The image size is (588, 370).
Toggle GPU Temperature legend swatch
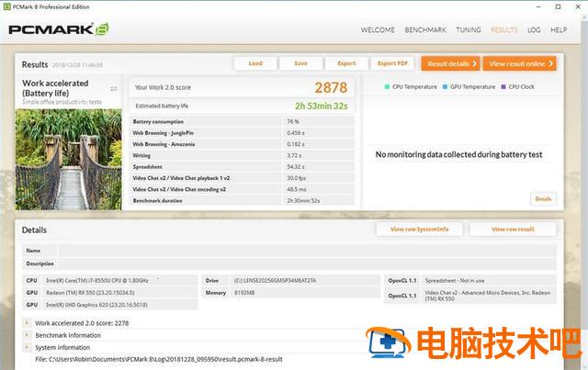click(x=445, y=86)
